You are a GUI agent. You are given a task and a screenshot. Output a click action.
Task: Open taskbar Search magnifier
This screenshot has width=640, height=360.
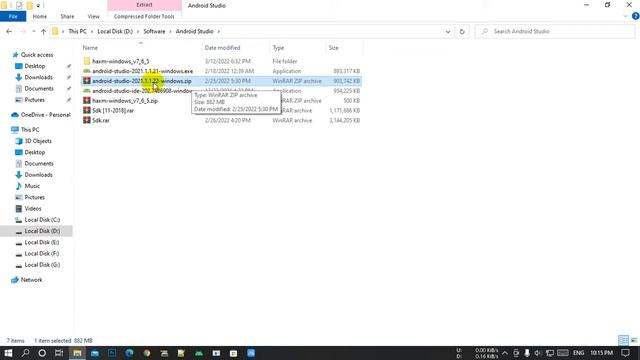click(25, 353)
